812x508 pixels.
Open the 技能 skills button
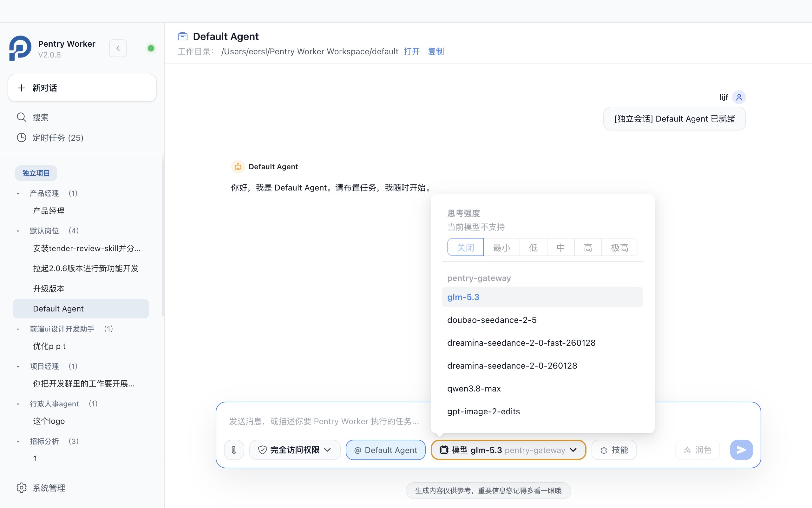(614, 450)
